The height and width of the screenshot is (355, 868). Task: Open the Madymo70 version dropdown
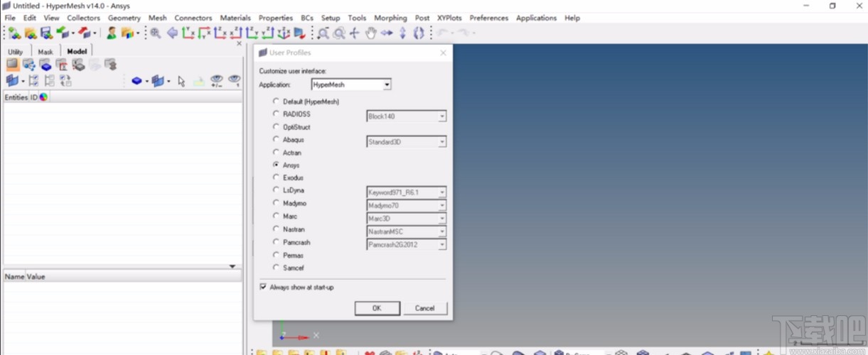coord(442,204)
